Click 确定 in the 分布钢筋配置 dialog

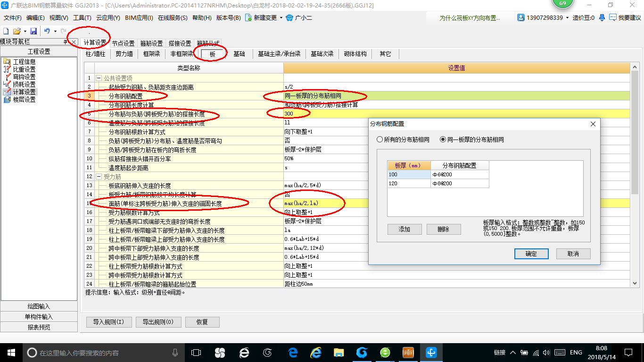tap(531, 254)
